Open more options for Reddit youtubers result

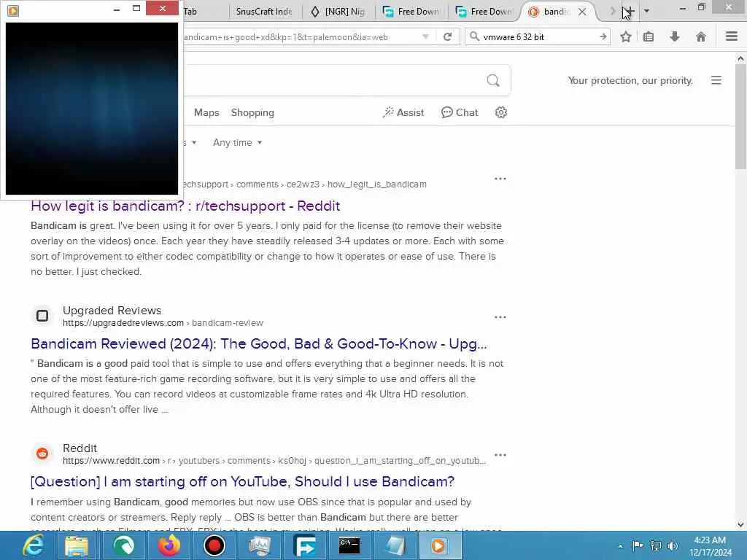coord(500,455)
